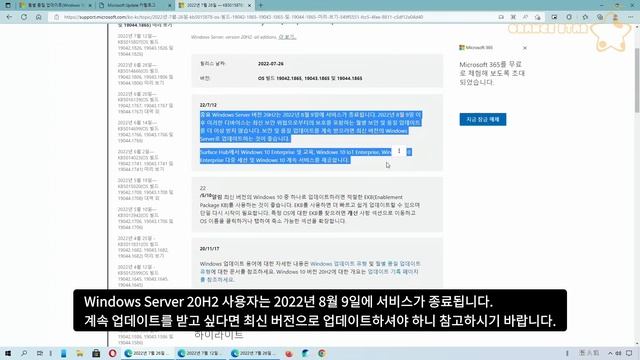This screenshot has width=640, height=360.
Task: Open the Chrome icon on taskbar
Action: (322, 353)
